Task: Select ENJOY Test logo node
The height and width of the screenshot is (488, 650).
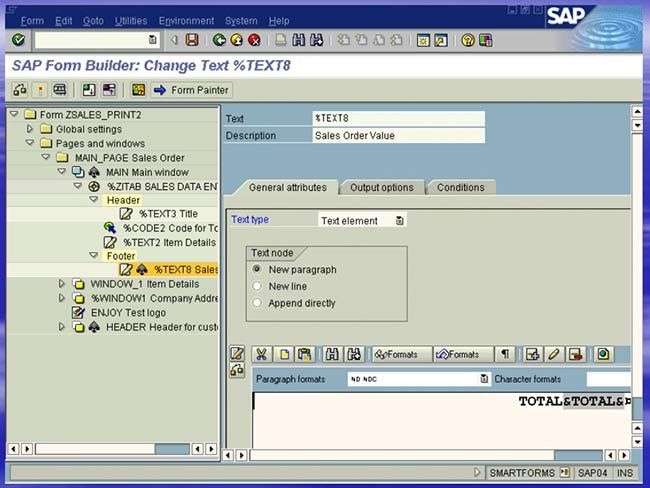Action: click(128, 313)
